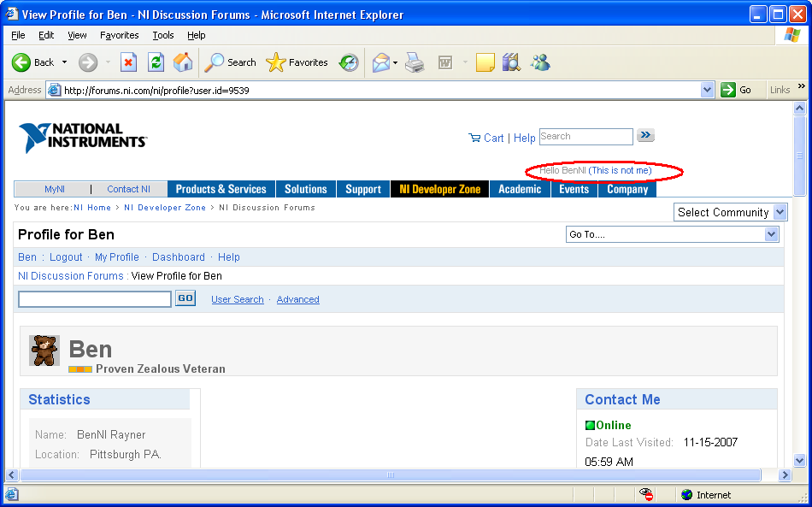
Task: Click the Contact NI link
Action: point(128,189)
